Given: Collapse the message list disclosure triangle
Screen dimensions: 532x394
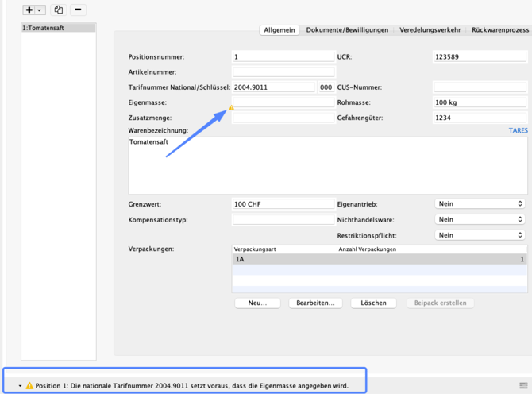Looking at the screenshot, I should (x=20, y=385).
